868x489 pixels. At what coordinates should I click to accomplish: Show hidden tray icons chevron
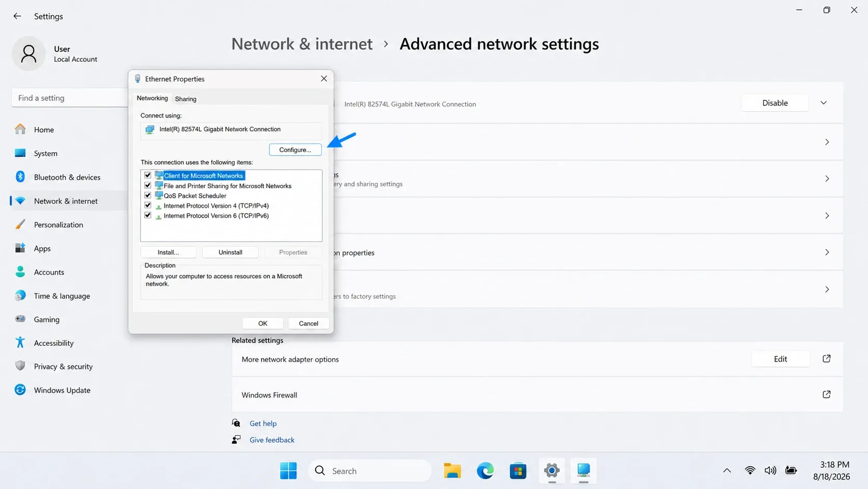(x=727, y=471)
